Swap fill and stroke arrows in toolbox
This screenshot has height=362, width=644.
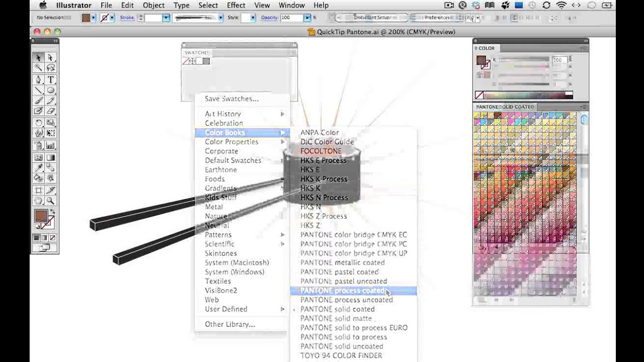coord(52,212)
